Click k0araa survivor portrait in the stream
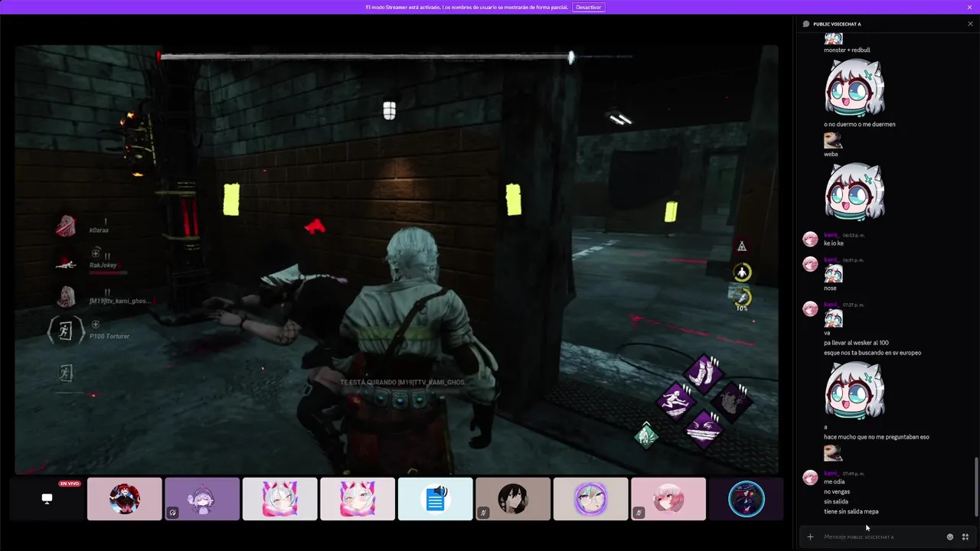 point(67,225)
